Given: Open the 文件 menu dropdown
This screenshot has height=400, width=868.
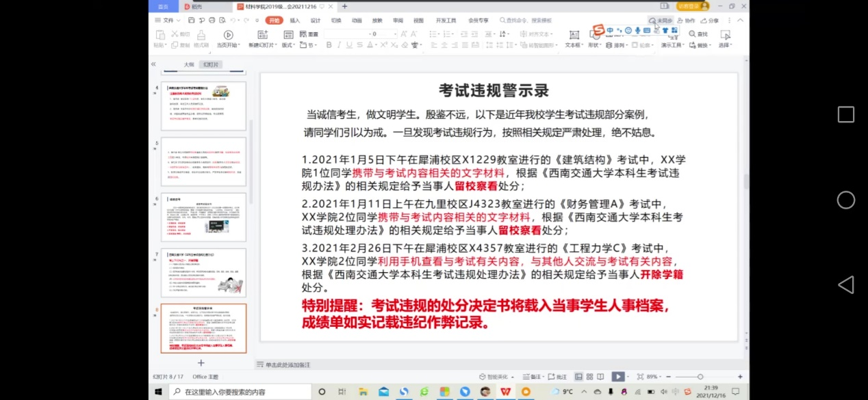Looking at the screenshot, I should click(x=167, y=21).
